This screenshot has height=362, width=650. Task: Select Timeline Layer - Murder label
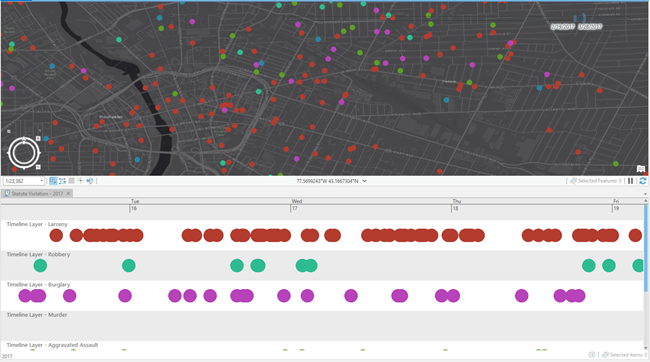pos(36,315)
